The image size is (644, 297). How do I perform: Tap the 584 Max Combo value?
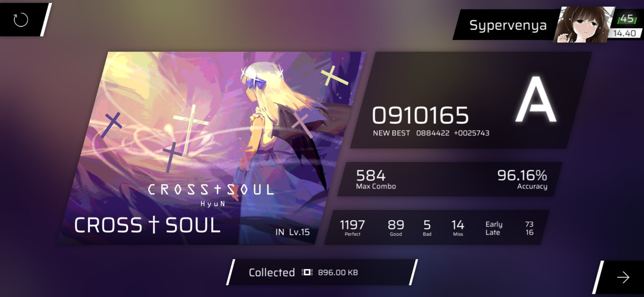pos(371,175)
